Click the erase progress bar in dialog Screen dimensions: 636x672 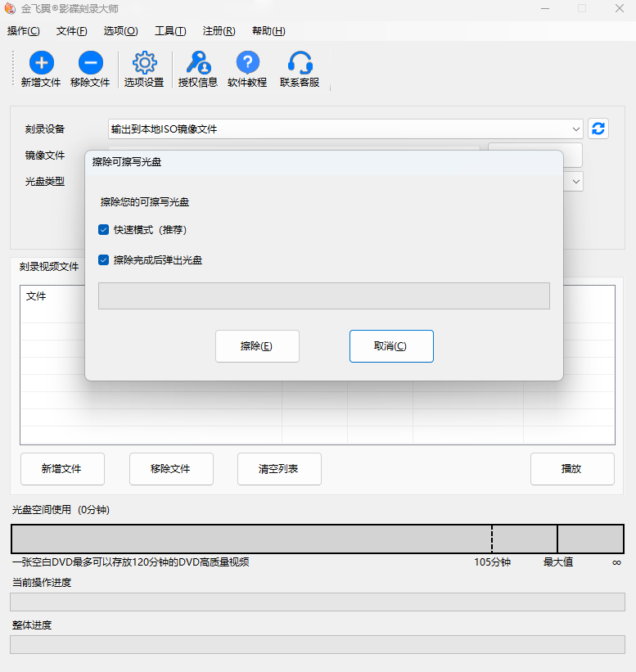click(323, 296)
